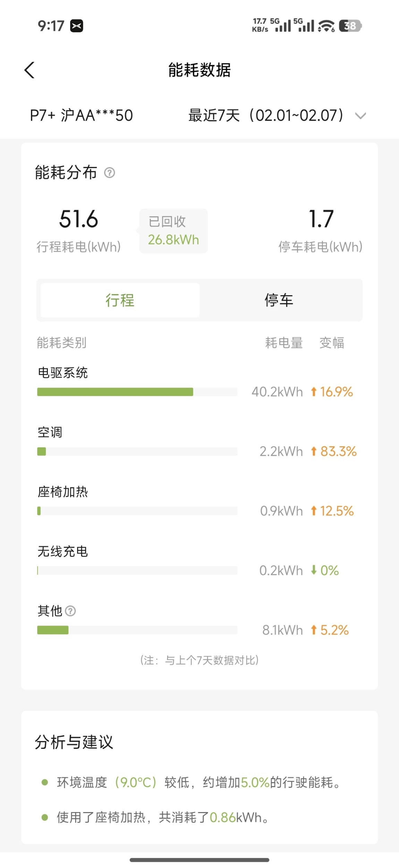The image size is (399, 868).
Task: Open help icon next to 能耗分布
Action: (x=110, y=173)
